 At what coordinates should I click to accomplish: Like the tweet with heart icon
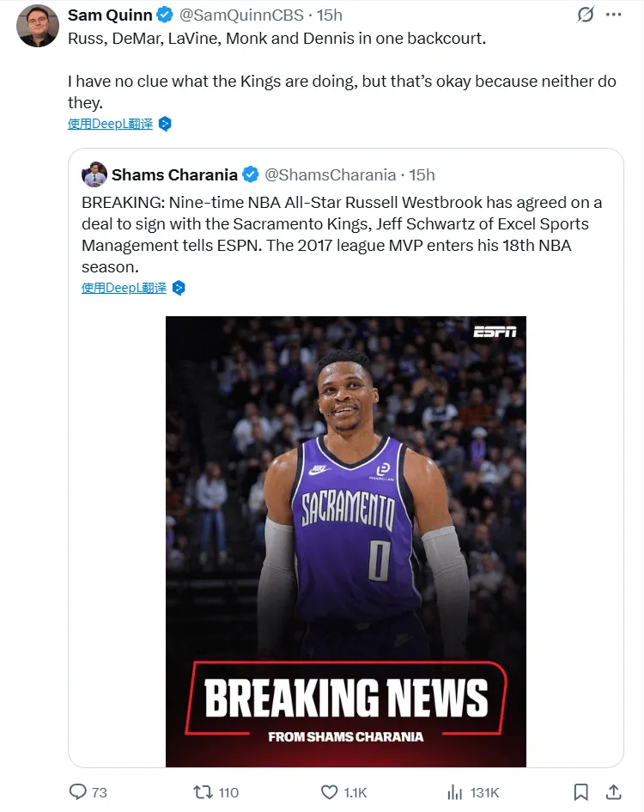(329, 791)
